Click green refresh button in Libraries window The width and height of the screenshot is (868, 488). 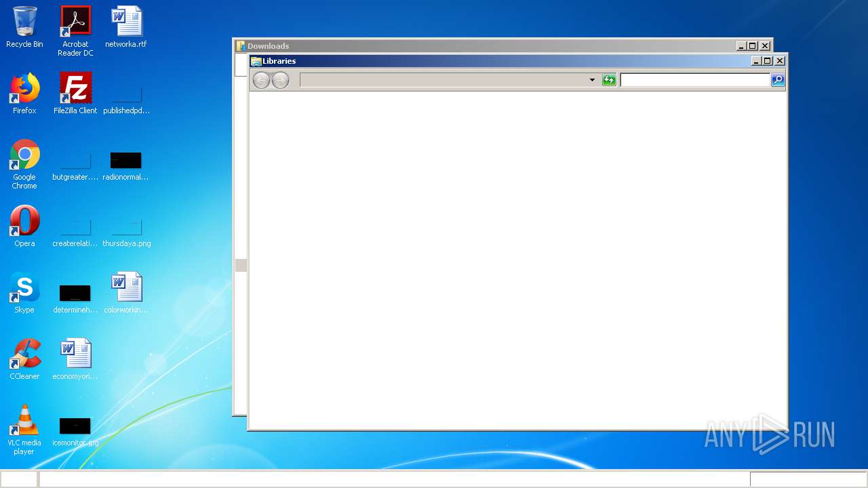coord(609,80)
